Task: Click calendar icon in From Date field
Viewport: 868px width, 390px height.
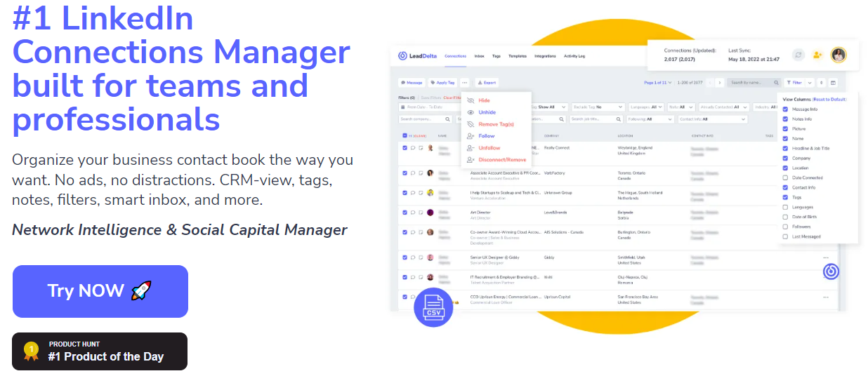Action: click(402, 107)
